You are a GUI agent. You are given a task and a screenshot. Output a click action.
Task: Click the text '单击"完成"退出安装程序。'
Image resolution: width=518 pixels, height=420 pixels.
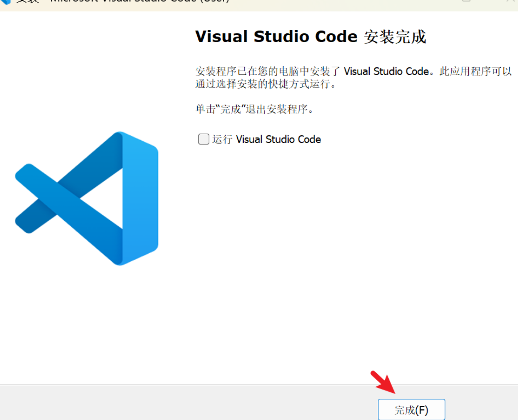tap(255, 109)
